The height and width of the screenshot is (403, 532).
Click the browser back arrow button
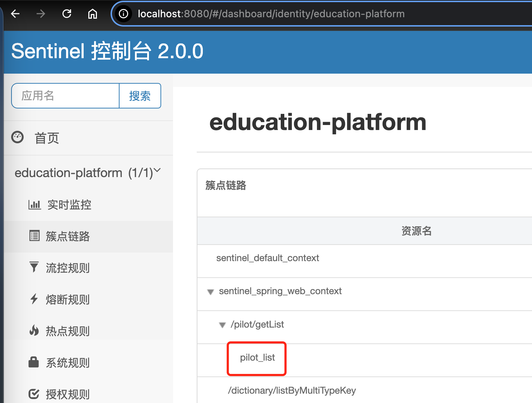(x=15, y=14)
